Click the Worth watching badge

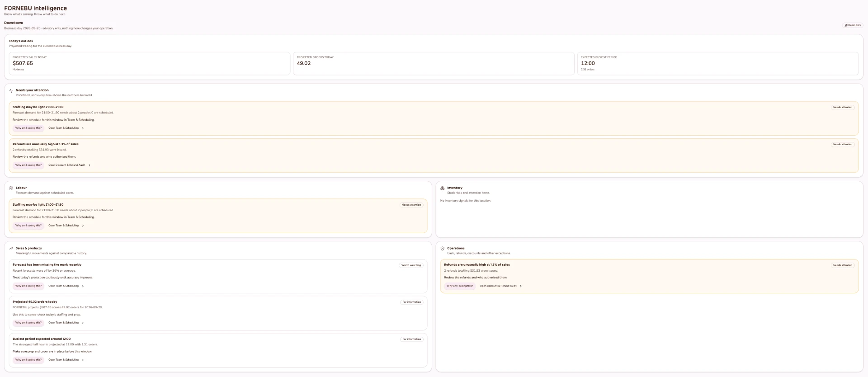tap(411, 265)
